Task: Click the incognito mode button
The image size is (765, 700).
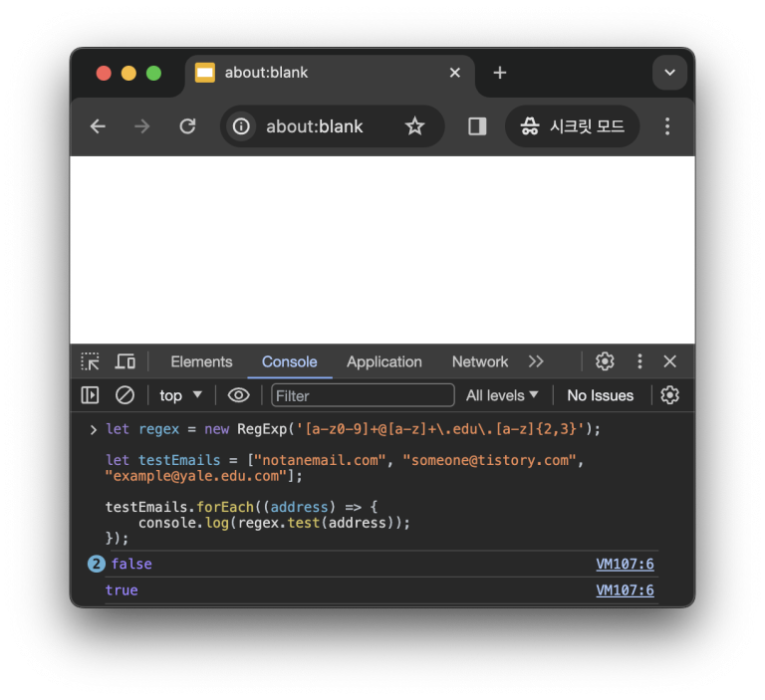Action: 572,126
